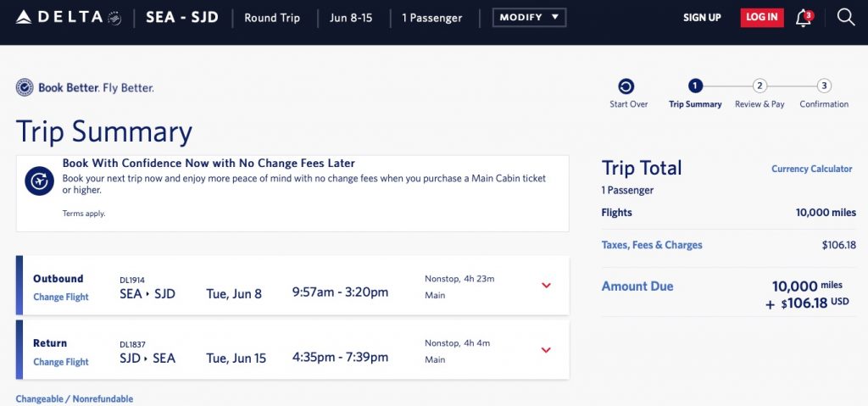The width and height of the screenshot is (868, 406).
Task: Select step 2 Review & Pay circle
Action: point(759,86)
